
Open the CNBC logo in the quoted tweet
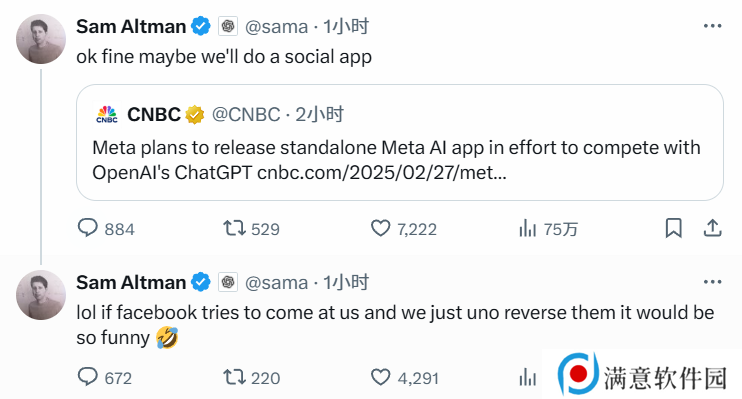coord(107,115)
